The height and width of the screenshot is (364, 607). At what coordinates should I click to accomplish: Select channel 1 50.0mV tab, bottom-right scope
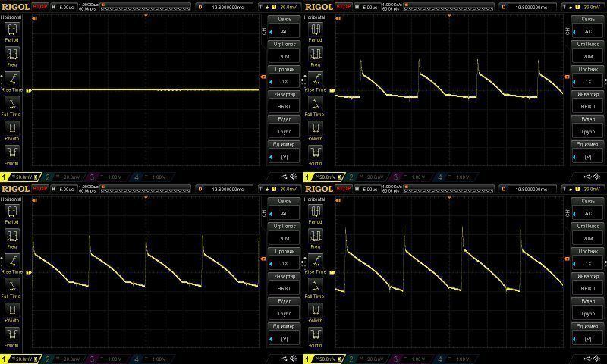coord(324,359)
